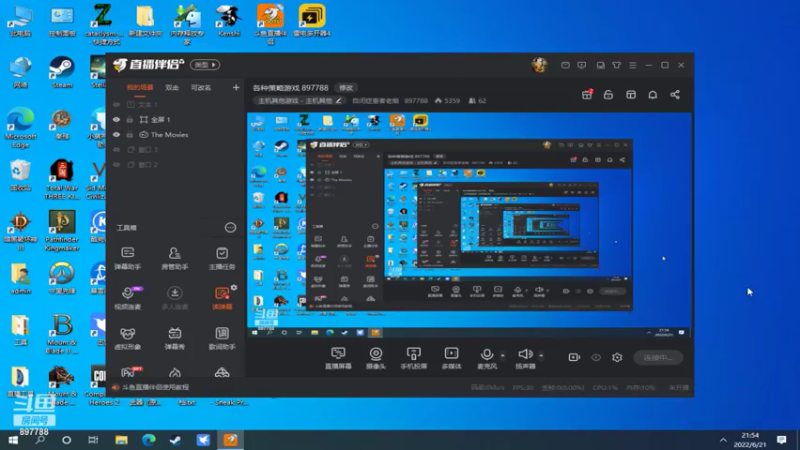The height and width of the screenshot is (450, 800).
Task: Click the shirt skin icon in title bar
Action: [x=617, y=65]
